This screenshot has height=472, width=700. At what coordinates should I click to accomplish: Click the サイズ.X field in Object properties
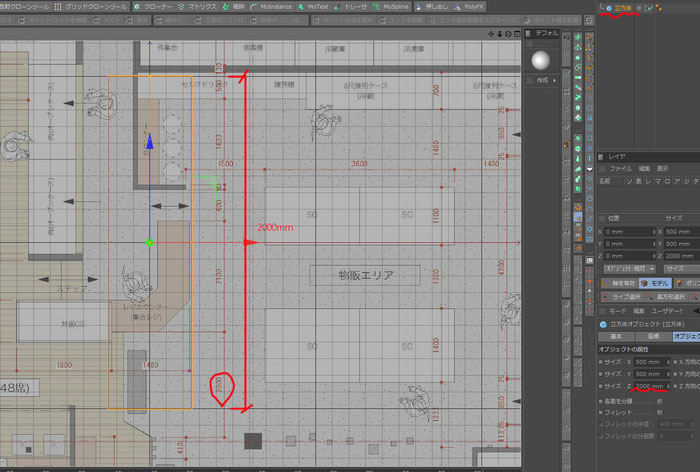(x=650, y=362)
